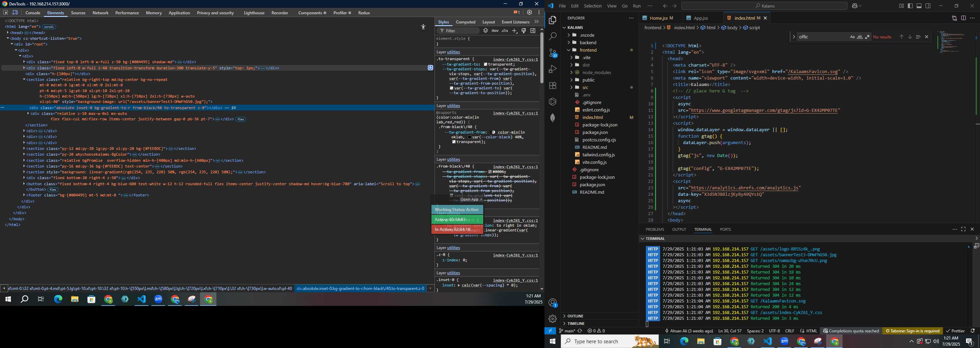Screen dimensions: 980x348
Task: Click the new style rule plus icon
Action: 514,31
